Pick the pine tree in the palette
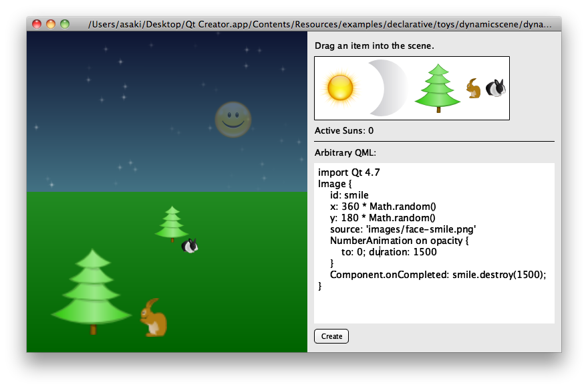 pyautogui.click(x=438, y=86)
